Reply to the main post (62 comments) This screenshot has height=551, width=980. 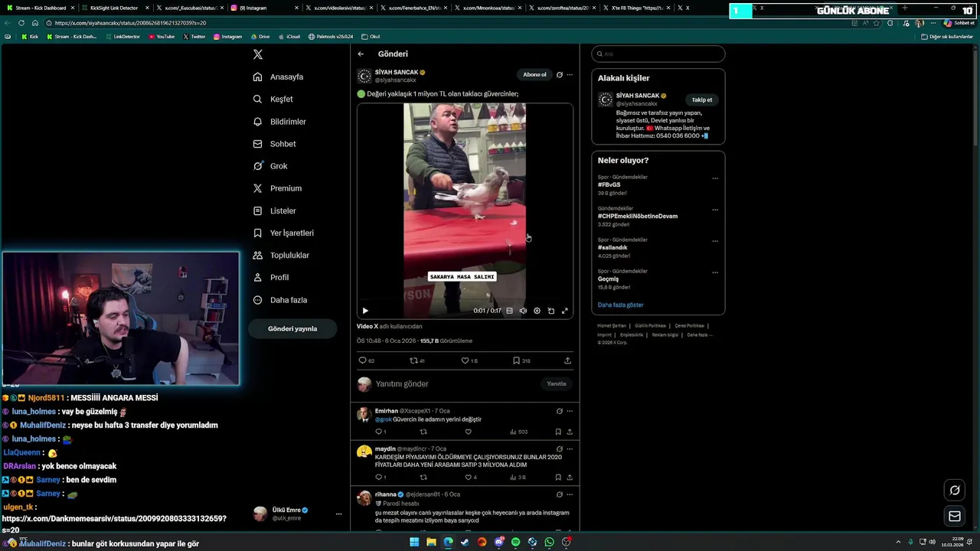[366, 360]
